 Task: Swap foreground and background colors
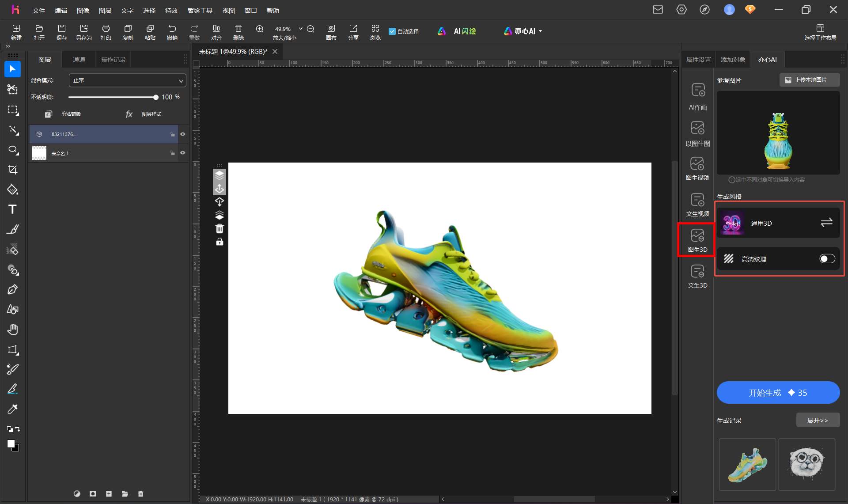coord(17,429)
